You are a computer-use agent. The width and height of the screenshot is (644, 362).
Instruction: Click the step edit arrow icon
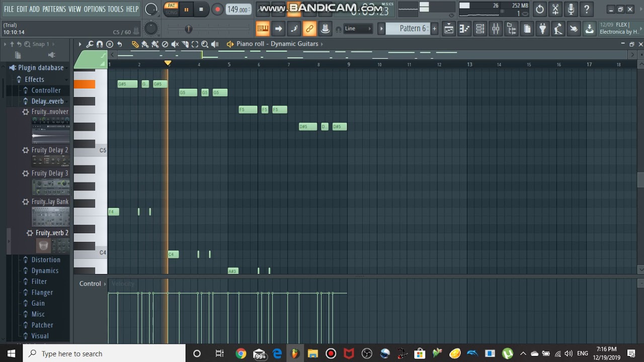pos(278,29)
